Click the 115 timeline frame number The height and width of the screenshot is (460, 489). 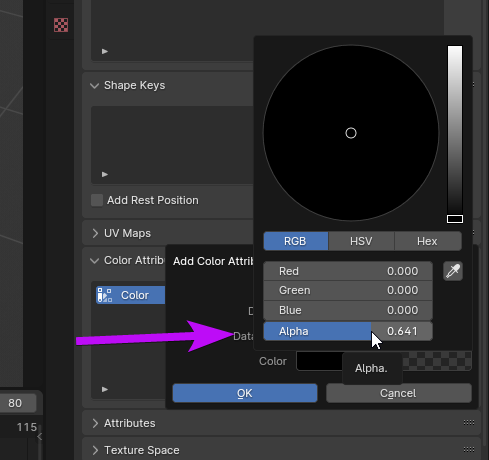pyautogui.click(x=27, y=427)
